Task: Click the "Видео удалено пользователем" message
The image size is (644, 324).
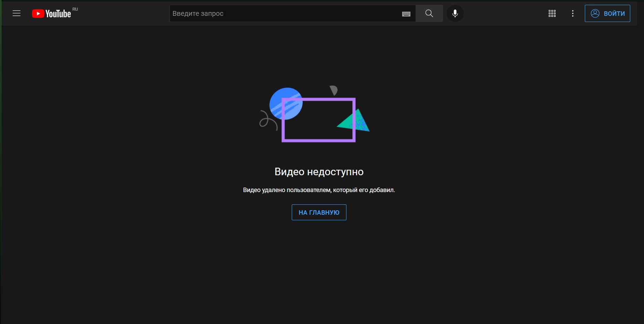Action: [x=319, y=190]
